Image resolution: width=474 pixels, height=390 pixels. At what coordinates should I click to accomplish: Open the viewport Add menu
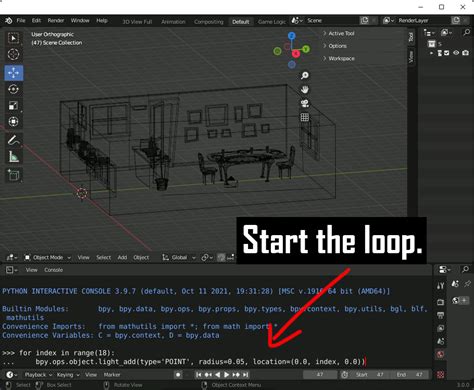coord(122,257)
